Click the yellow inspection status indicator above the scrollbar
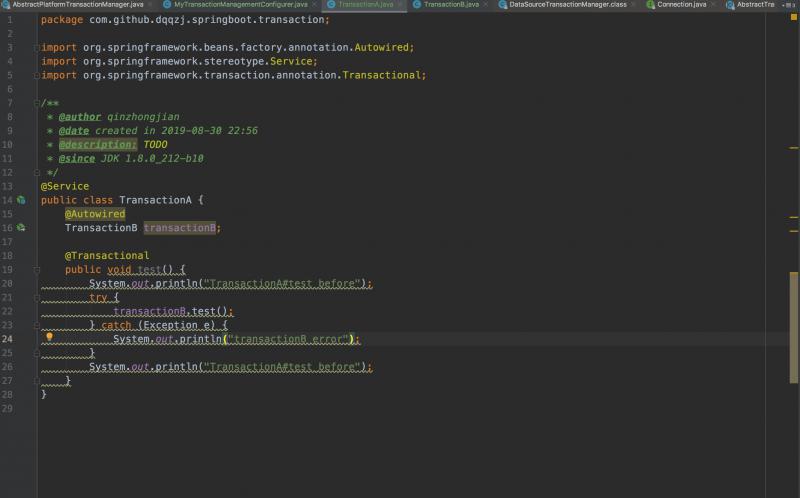Viewport: 800px width, 498px height. pyautogui.click(x=793, y=17)
